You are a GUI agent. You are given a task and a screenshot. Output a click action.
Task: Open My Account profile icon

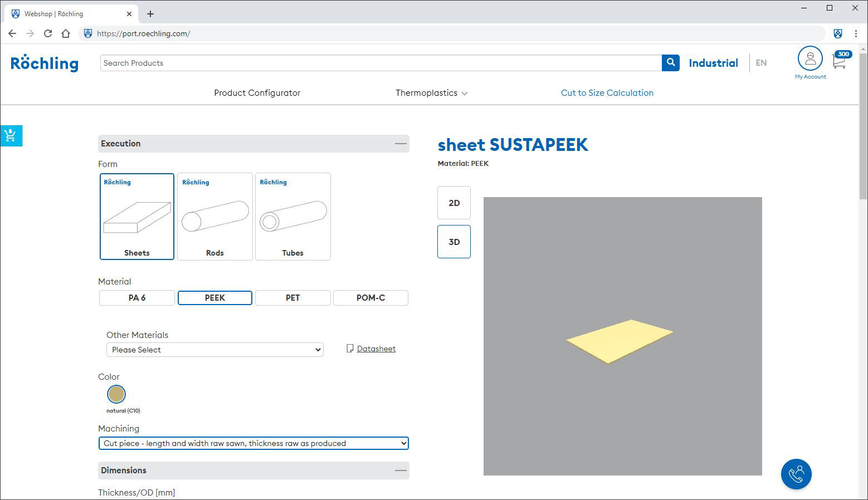click(810, 58)
